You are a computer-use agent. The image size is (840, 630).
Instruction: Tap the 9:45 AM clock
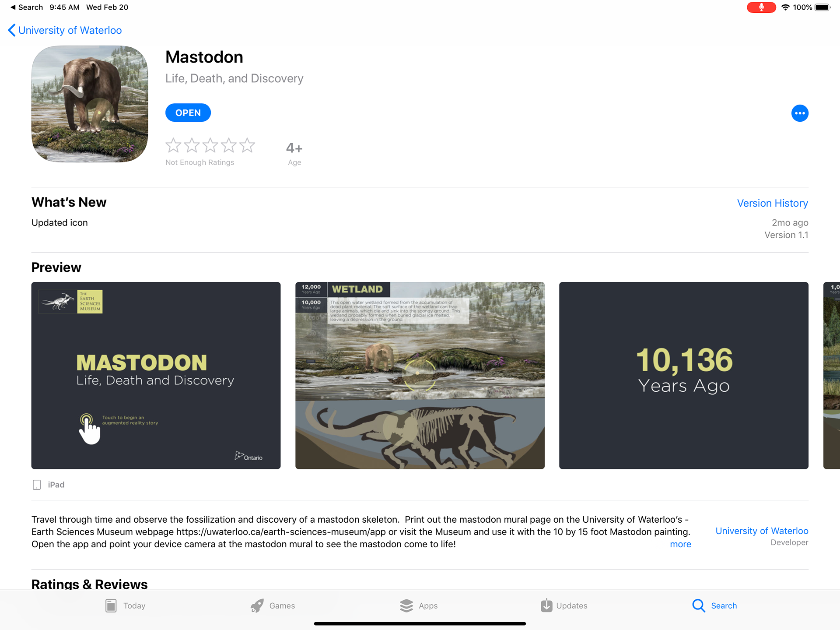65,7
